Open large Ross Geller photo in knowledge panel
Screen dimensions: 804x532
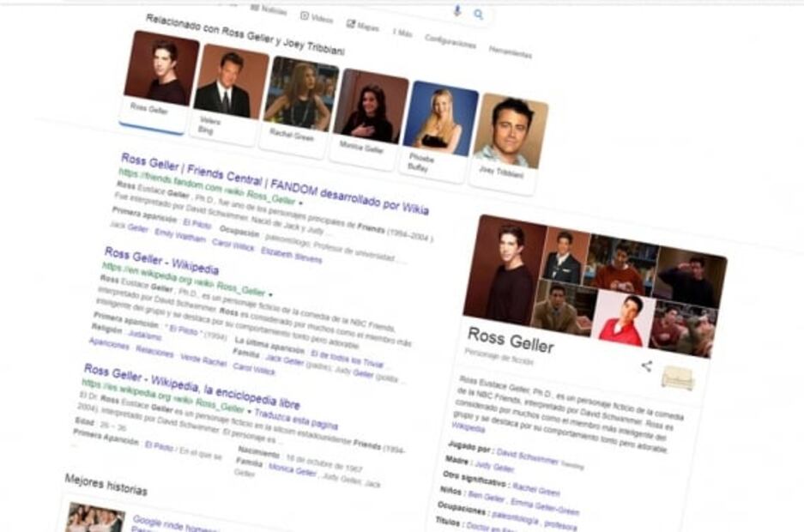click(x=505, y=269)
